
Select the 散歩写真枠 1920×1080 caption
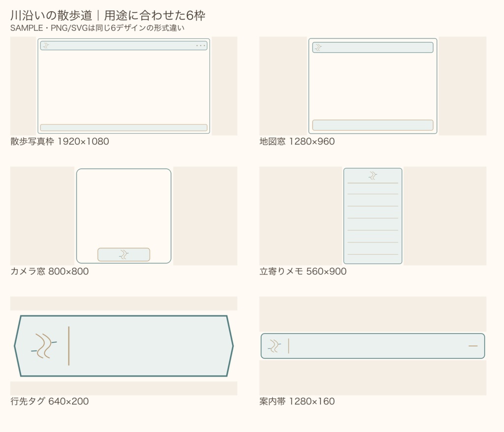coord(60,141)
